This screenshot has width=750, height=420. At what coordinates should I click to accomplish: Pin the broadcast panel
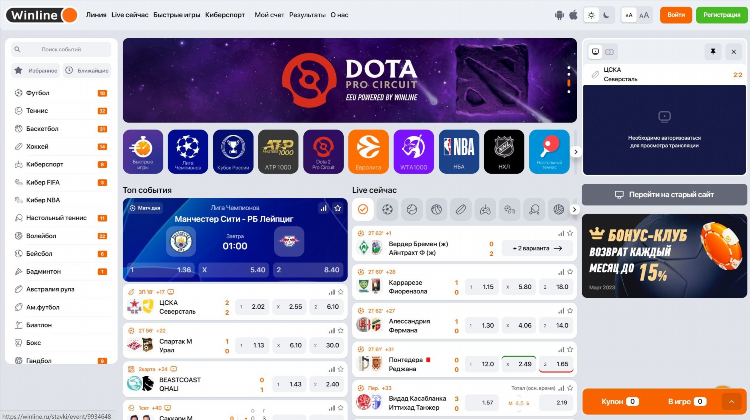713,52
